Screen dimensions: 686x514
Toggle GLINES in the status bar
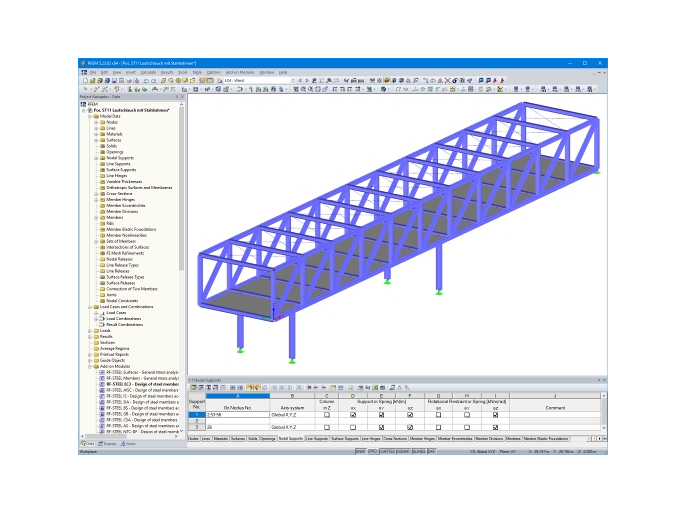point(419,451)
